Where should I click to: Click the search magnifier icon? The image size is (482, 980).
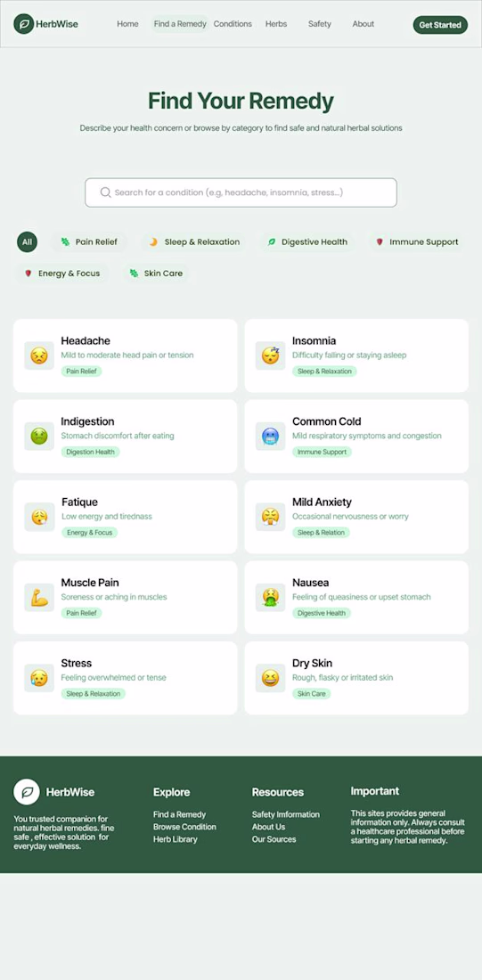tap(106, 192)
